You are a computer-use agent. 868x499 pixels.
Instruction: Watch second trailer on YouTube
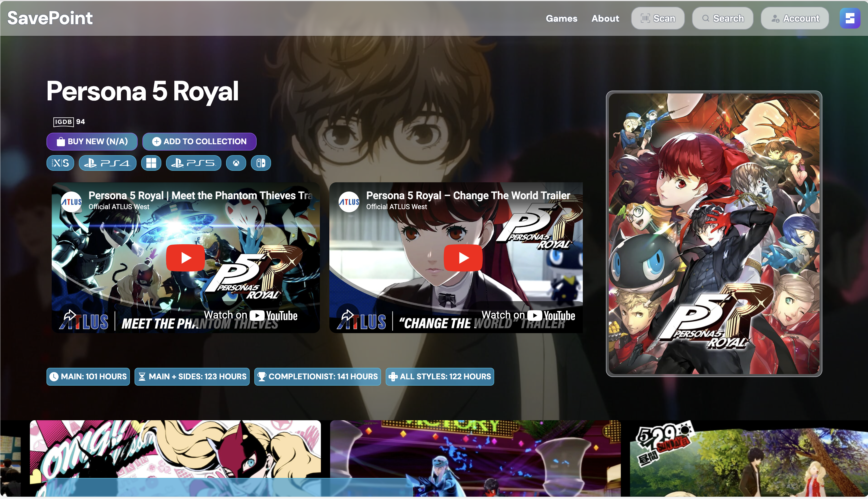[528, 315]
